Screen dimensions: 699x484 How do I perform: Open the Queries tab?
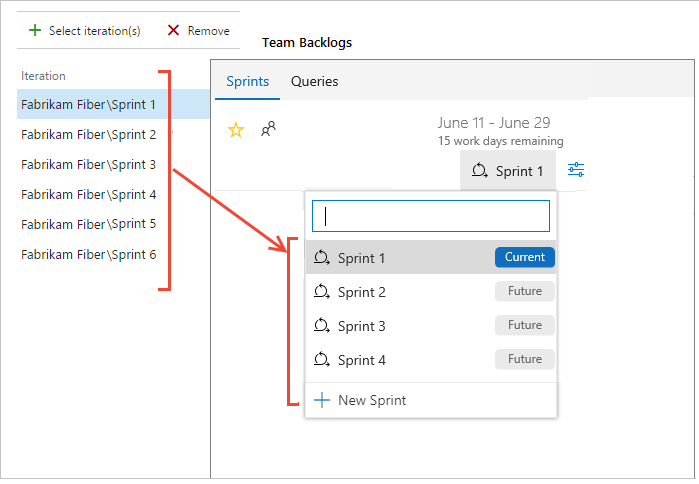click(314, 82)
